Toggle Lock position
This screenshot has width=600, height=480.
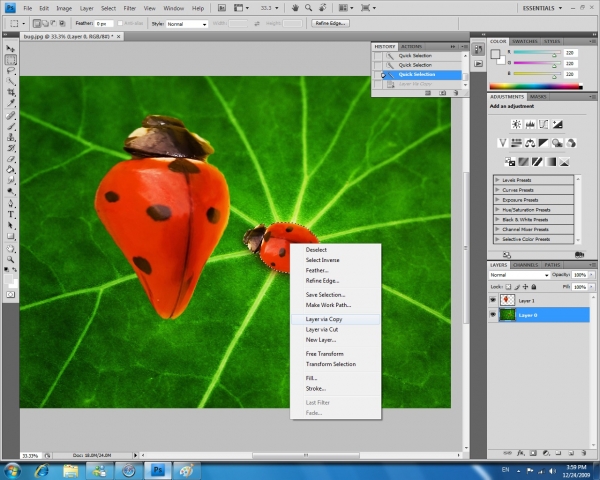tap(525, 287)
